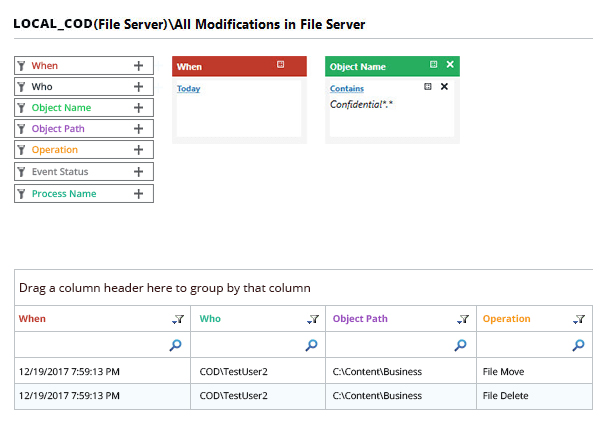The width and height of the screenshot is (612, 430).
Task: Remove the Object Name filter card
Action: (x=450, y=65)
